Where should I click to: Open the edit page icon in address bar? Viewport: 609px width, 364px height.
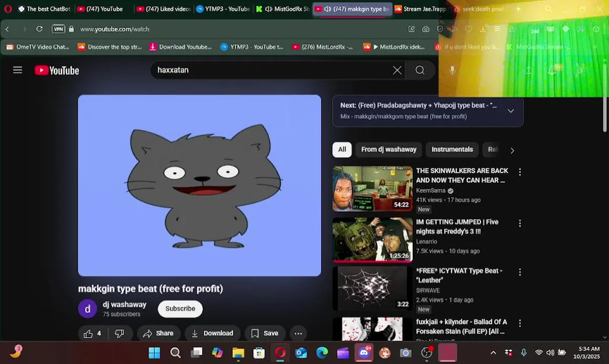pos(412,29)
